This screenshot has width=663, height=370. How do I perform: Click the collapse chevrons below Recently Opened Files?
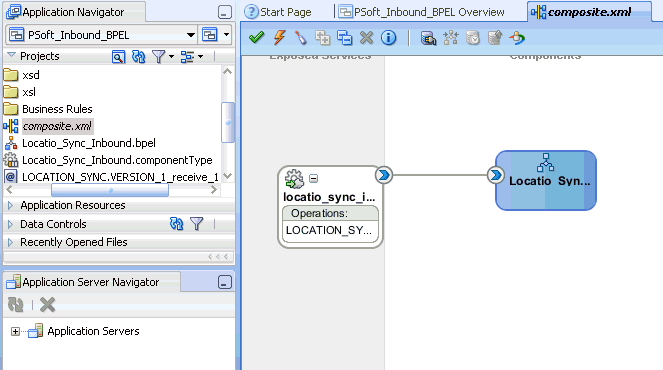pyautogui.click(x=218, y=256)
